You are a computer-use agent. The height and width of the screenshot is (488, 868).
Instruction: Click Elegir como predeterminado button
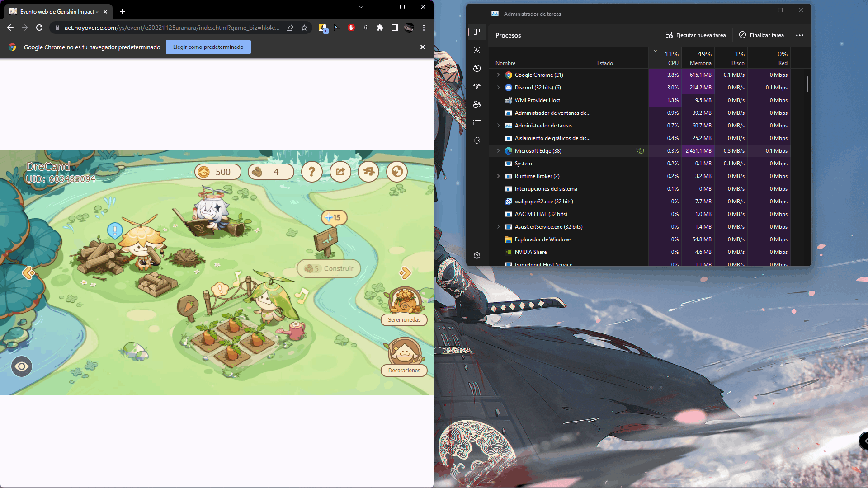(208, 47)
